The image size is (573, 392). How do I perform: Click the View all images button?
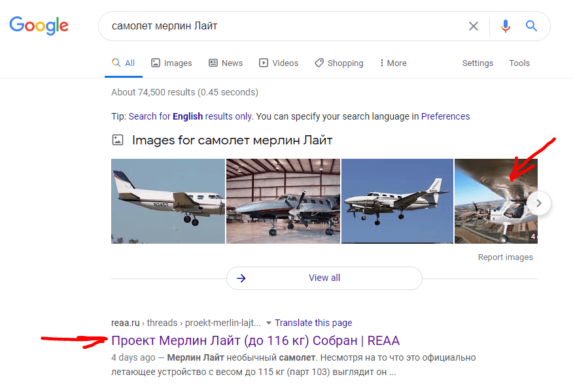(324, 278)
